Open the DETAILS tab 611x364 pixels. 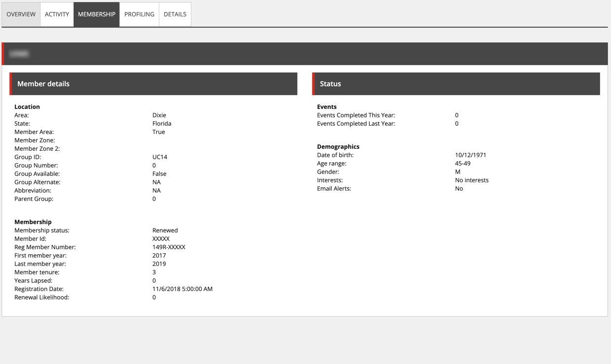[x=175, y=14]
